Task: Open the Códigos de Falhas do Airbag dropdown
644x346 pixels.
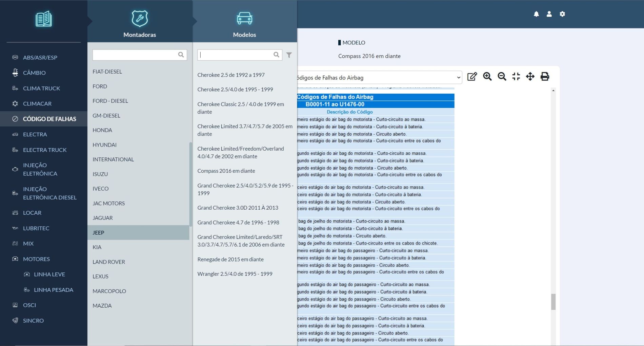Action: pos(378,78)
